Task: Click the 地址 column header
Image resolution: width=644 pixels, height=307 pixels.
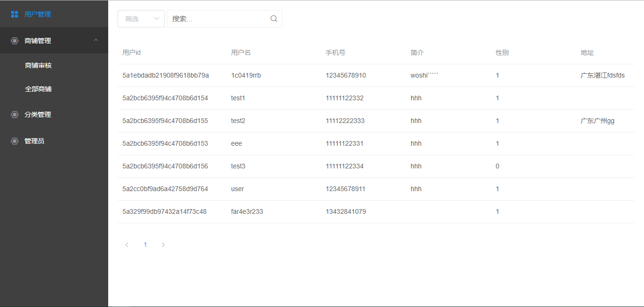Action: click(587, 53)
